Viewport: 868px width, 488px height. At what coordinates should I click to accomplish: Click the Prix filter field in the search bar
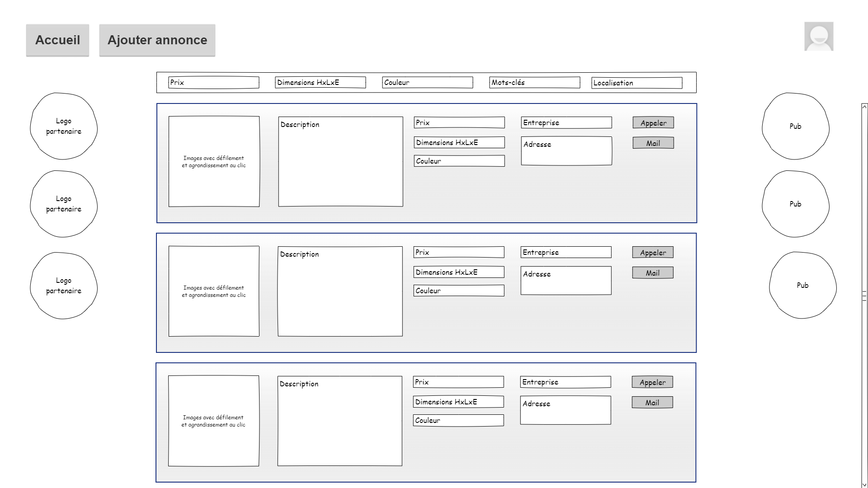(x=213, y=83)
